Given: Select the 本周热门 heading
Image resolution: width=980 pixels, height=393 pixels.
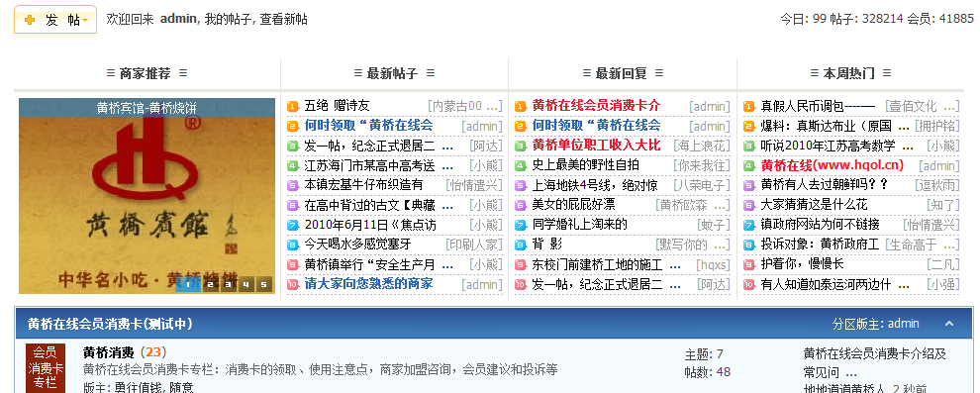Looking at the screenshot, I should point(850,73).
